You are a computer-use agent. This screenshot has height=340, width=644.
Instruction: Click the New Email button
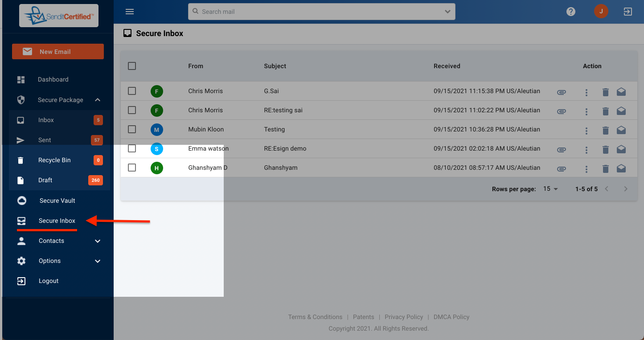pyautogui.click(x=58, y=52)
